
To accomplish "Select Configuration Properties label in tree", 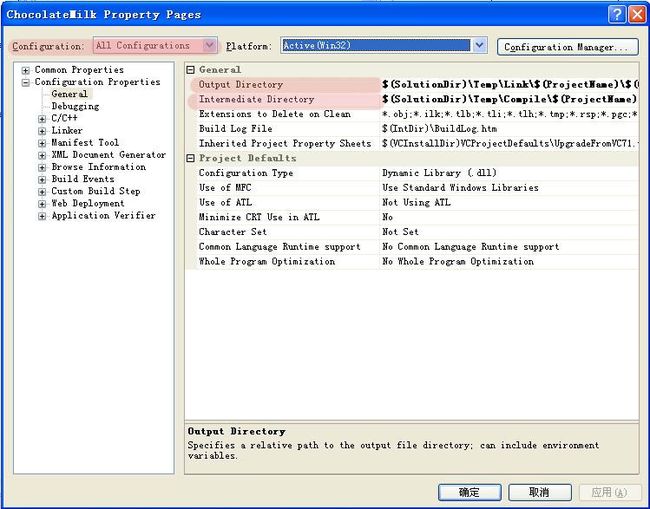I will pyautogui.click(x=97, y=82).
